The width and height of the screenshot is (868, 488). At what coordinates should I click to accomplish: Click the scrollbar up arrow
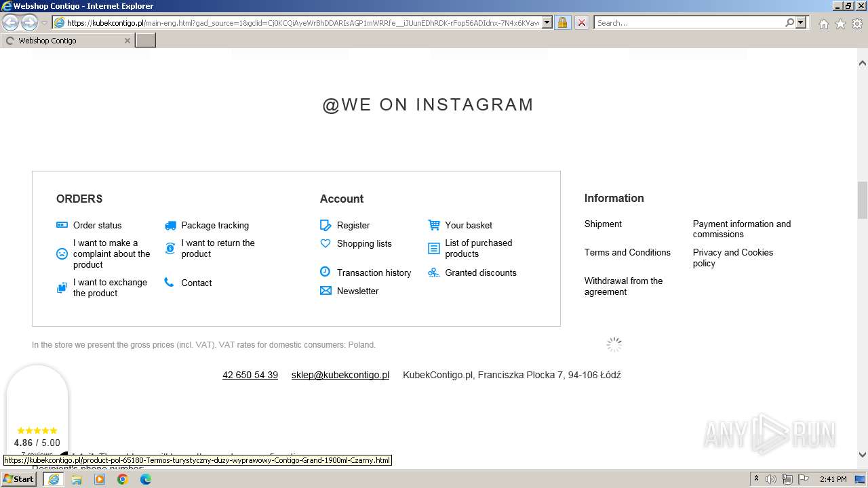coord(863,63)
